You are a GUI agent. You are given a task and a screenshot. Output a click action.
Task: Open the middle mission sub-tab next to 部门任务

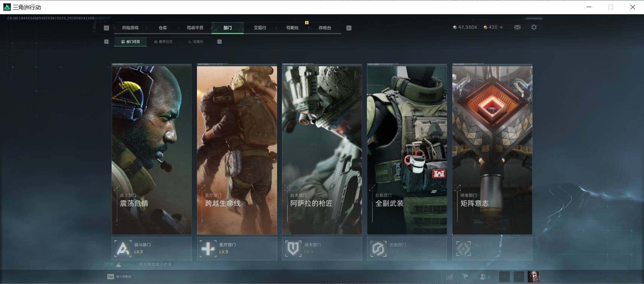(163, 42)
